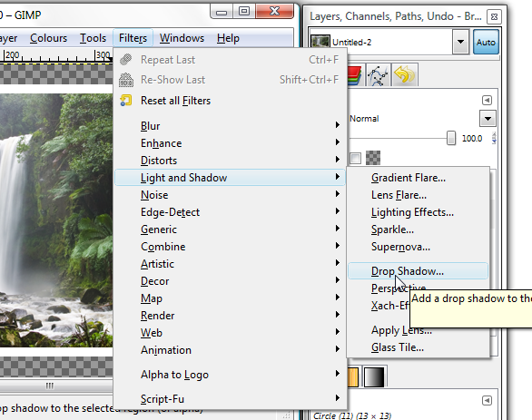532x420 pixels.
Task: Expand the Blur submenu
Action: [x=230, y=126]
